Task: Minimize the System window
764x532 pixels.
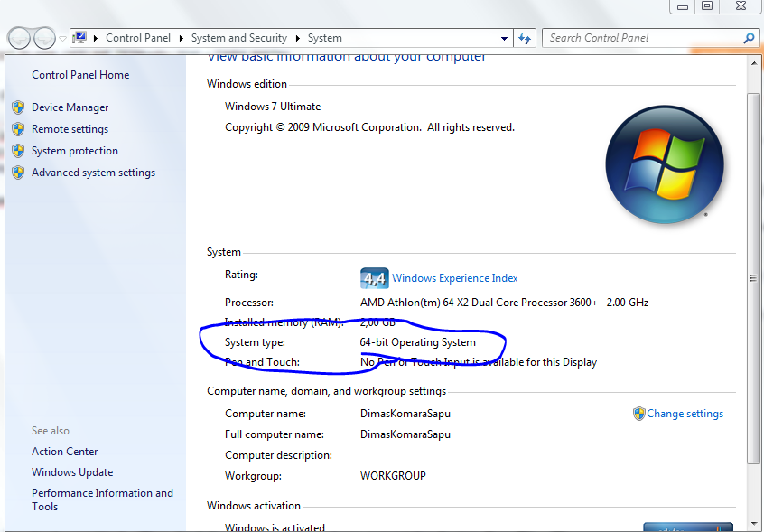Action: 683,6
